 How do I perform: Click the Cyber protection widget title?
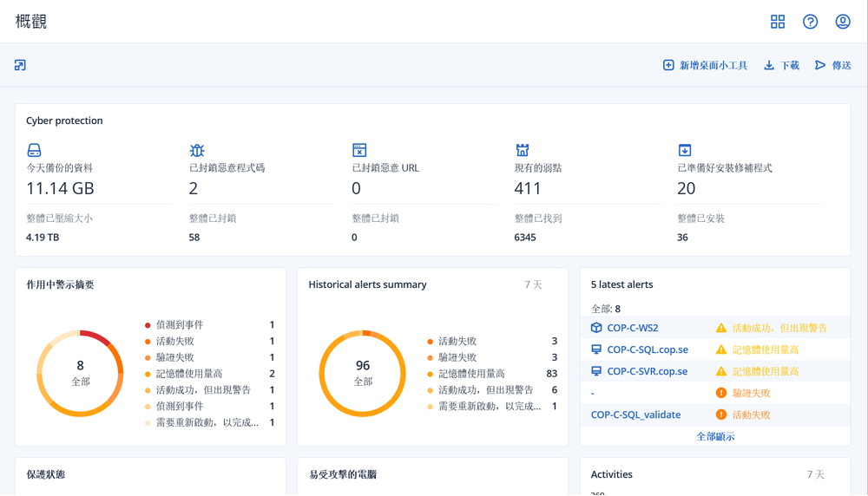pyautogui.click(x=64, y=121)
